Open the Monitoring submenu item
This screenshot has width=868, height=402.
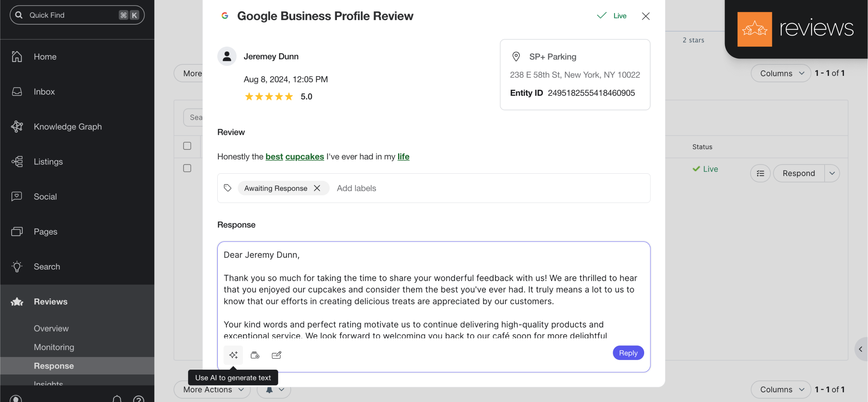[54, 347]
